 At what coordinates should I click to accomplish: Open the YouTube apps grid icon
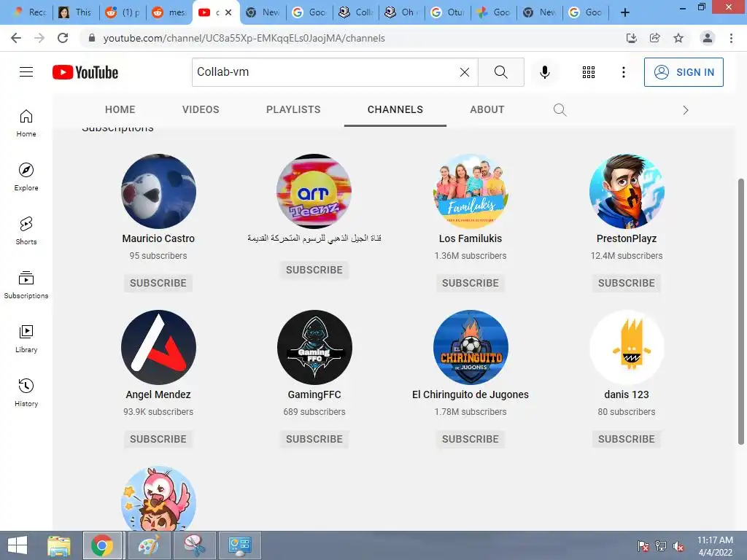tap(589, 72)
